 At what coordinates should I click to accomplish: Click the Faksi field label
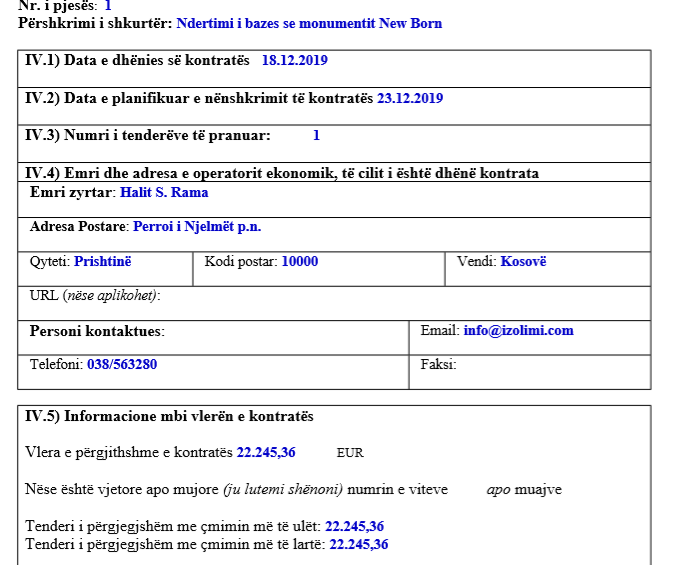click(x=438, y=364)
